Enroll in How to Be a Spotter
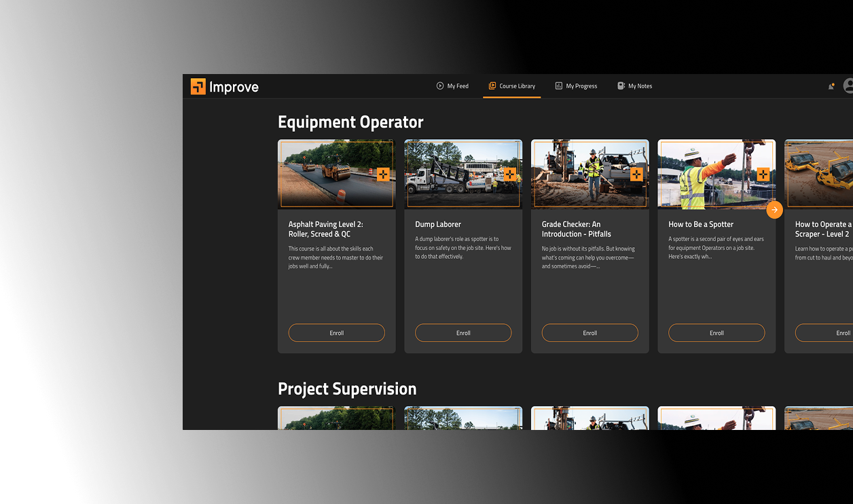This screenshot has height=504, width=853. pos(716,333)
